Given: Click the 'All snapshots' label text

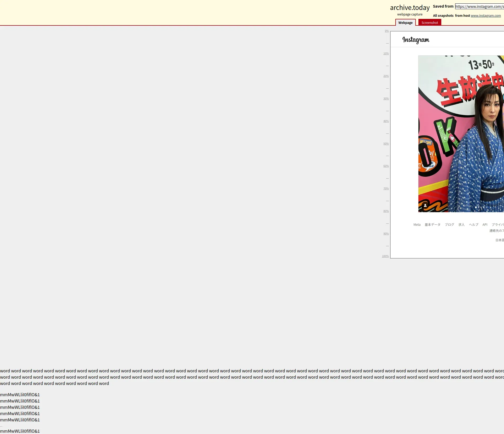Looking at the screenshot, I should (443, 16).
